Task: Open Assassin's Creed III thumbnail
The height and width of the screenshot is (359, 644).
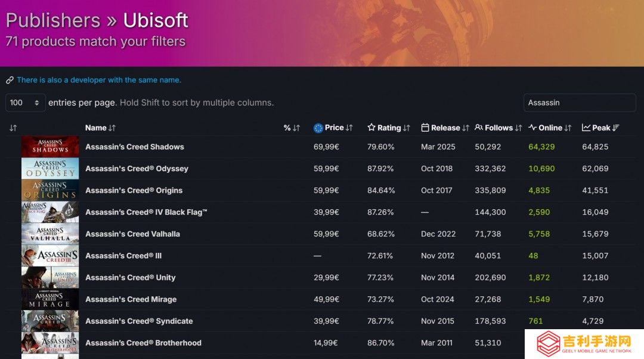Action: point(50,255)
